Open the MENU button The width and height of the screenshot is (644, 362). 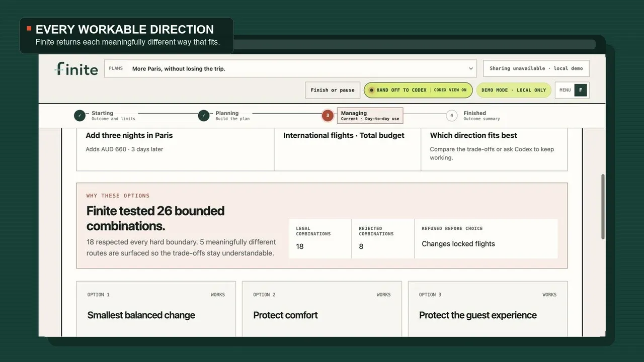coord(572,90)
